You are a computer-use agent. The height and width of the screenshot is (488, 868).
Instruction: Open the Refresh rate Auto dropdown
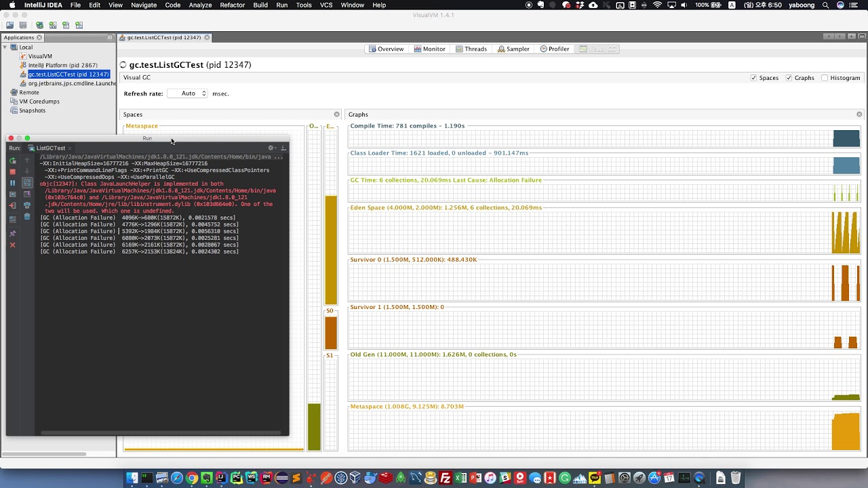pos(188,94)
